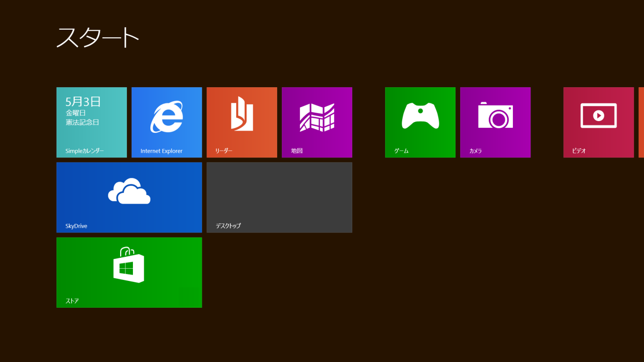Open the Internet Explorer 'e' logo tile
The height and width of the screenshot is (362, 644).
[166, 117]
